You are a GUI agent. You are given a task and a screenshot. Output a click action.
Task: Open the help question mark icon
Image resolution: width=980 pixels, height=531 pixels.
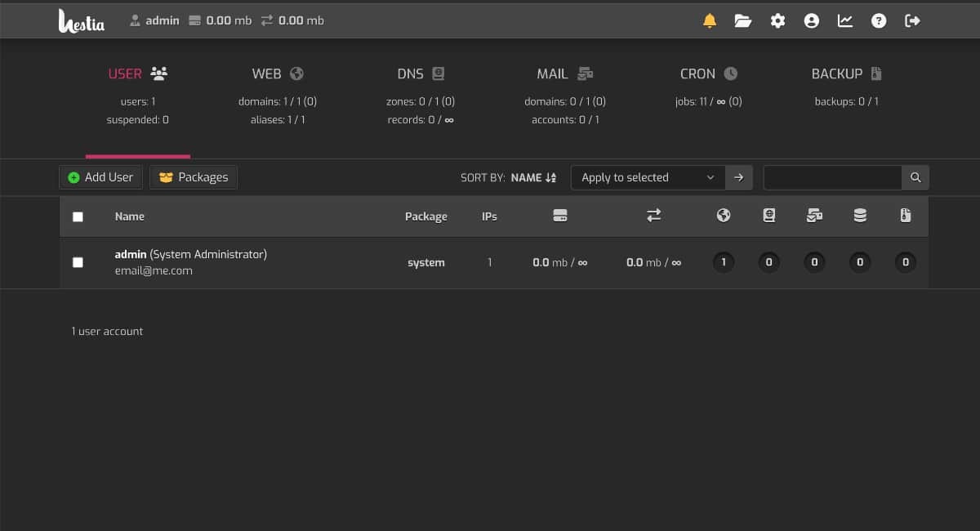(x=879, y=20)
